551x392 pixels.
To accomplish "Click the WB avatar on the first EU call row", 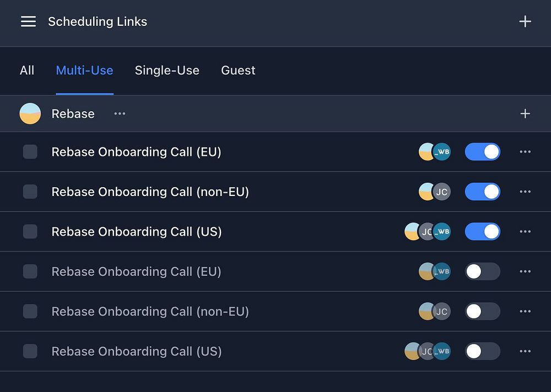I will click(442, 152).
